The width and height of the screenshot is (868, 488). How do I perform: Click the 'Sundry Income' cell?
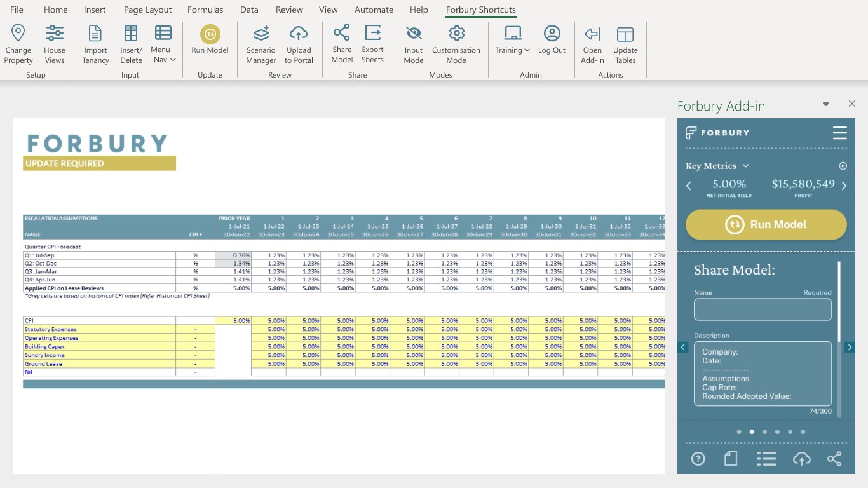(99, 355)
